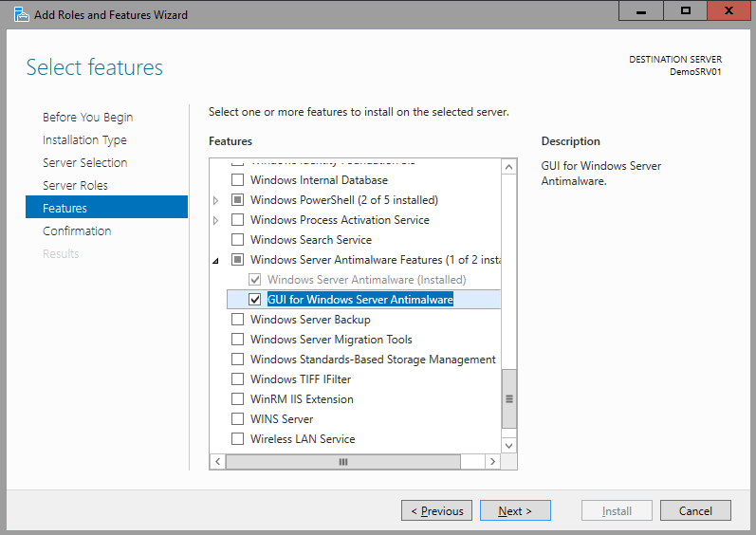Image resolution: width=756 pixels, height=535 pixels.
Task: Check Windows Standards-Based Storage Management checkbox
Action: pos(238,360)
